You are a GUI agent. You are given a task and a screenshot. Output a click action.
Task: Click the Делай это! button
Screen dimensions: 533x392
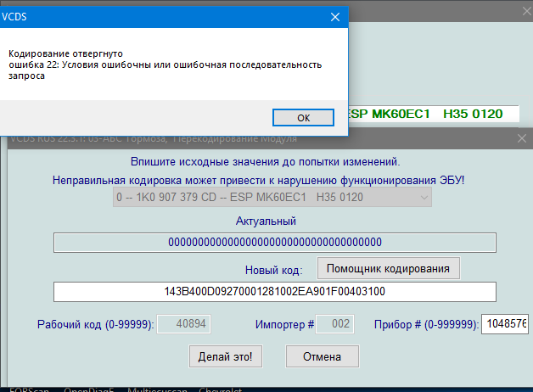pos(226,356)
